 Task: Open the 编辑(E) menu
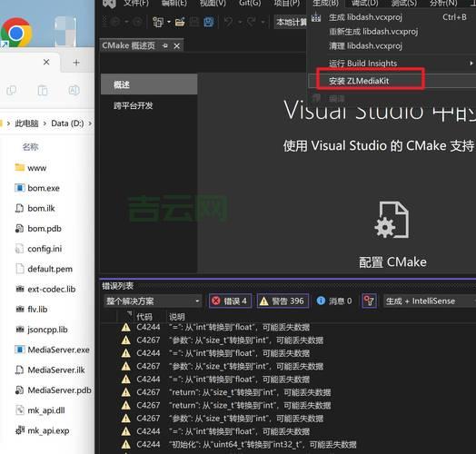tap(174, 4)
